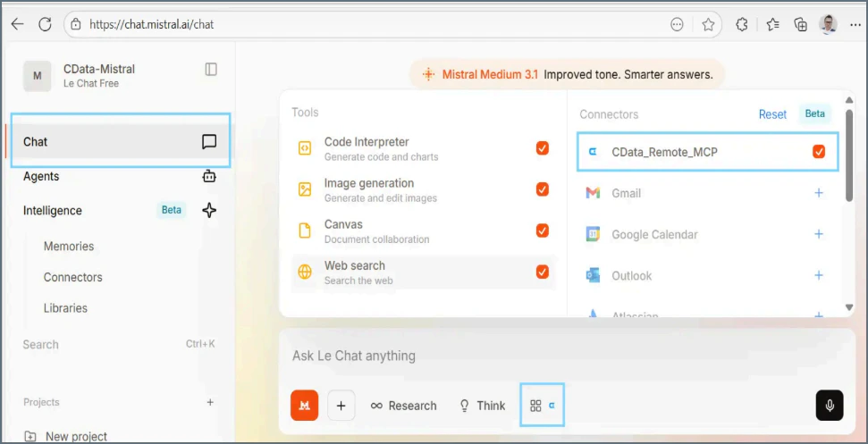Enable Think mode
The height and width of the screenshot is (444, 868).
tap(482, 406)
